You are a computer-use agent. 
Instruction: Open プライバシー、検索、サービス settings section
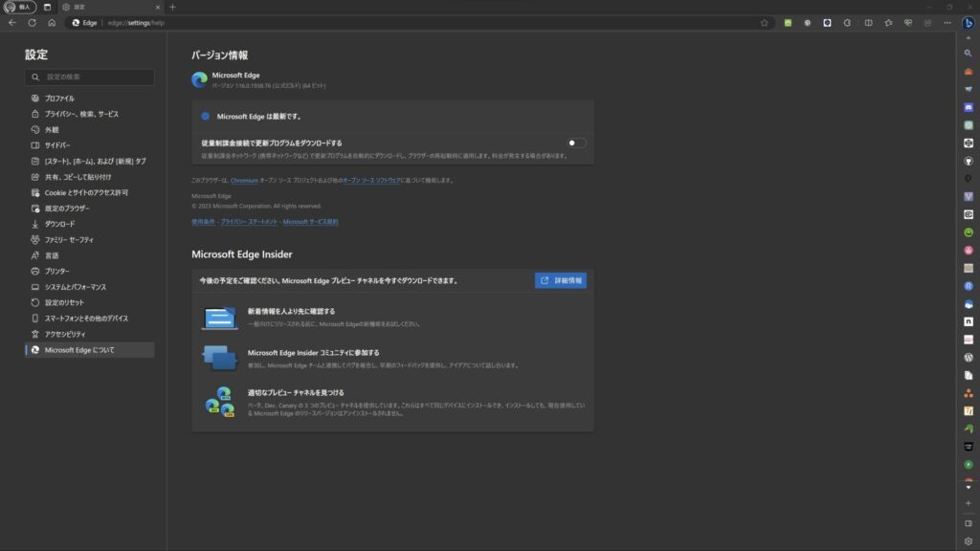89,115
